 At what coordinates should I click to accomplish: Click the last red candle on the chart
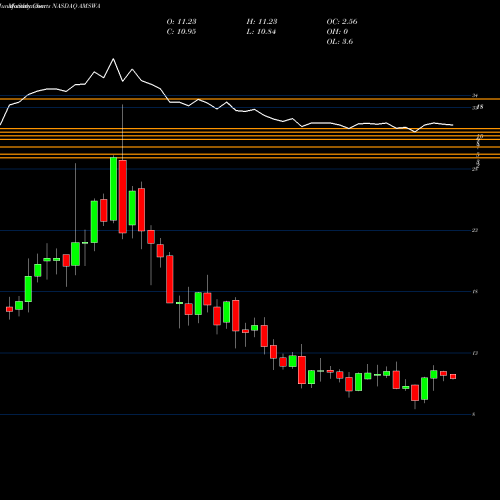pyautogui.click(x=453, y=376)
